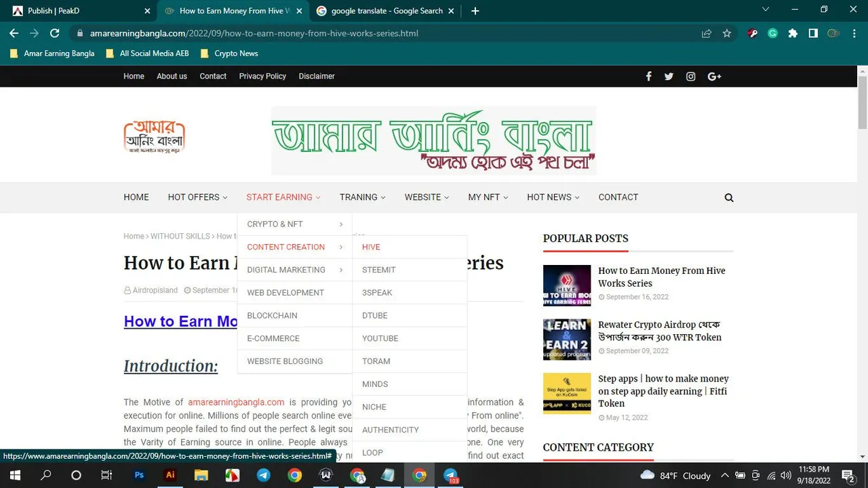Go back with the browser back arrow
Viewport: 868px width, 488px height.
(x=14, y=33)
